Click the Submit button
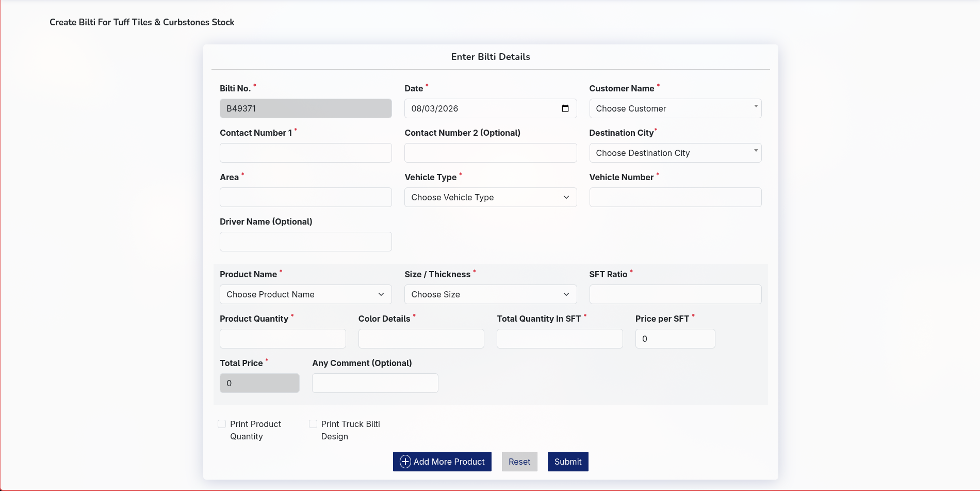Viewport: 980px width, 491px height. tap(568, 462)
